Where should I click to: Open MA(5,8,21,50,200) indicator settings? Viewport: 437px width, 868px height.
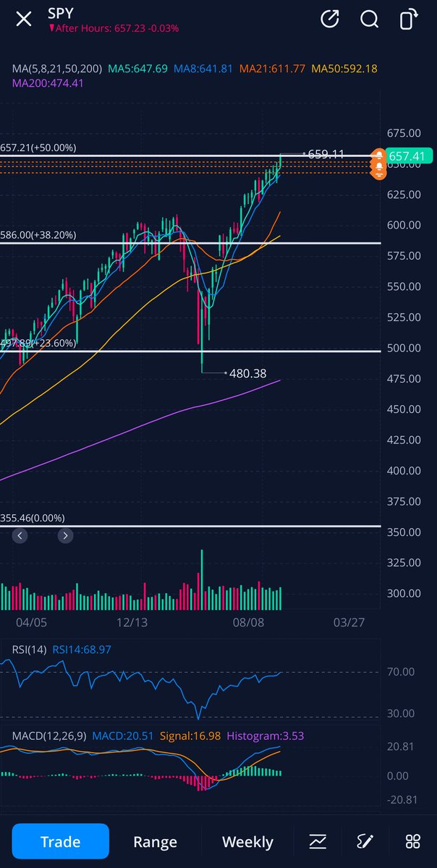point(57,69)
